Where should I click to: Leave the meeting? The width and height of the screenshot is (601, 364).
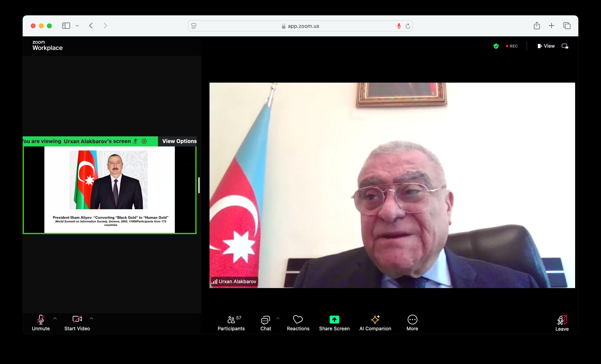(562, 323)
